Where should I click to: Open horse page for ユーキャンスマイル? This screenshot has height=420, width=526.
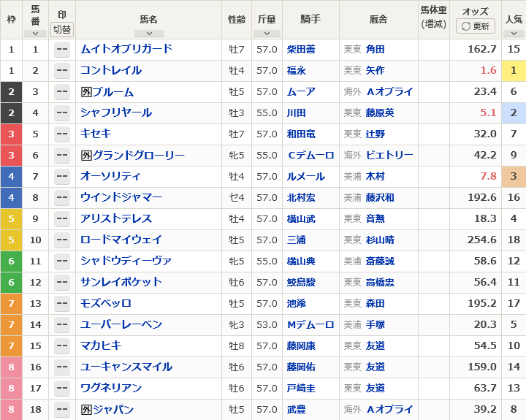pos(126,367)
